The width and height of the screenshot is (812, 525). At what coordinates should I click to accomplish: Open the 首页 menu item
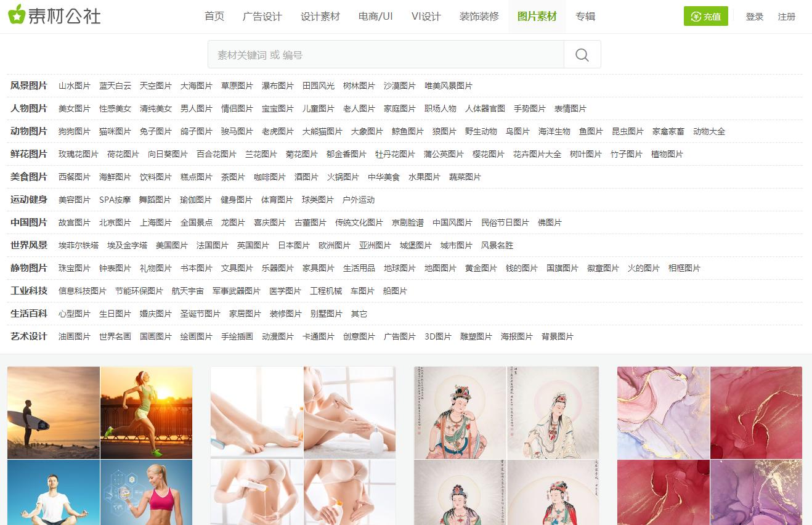214,17
